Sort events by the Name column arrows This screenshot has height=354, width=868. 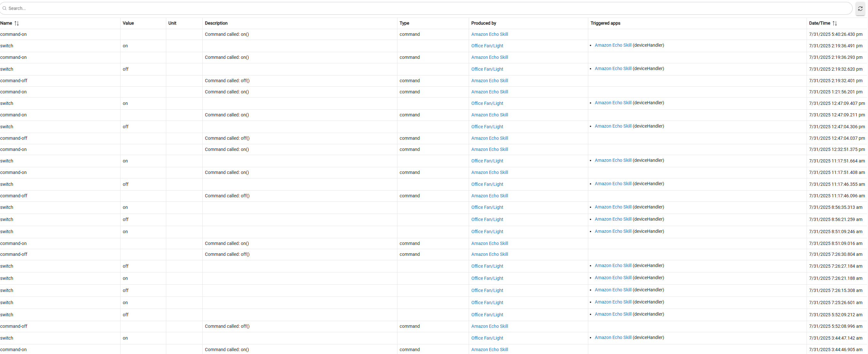pyautogui.click(x=17, y=23)
